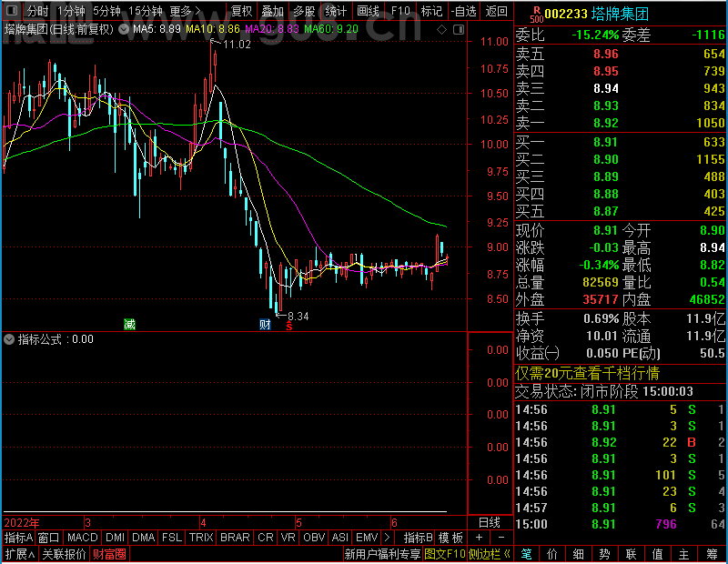Viewport: 728px width, 564px height.
Task: Open the 财富圈 tab
Action: pos(109,554)
